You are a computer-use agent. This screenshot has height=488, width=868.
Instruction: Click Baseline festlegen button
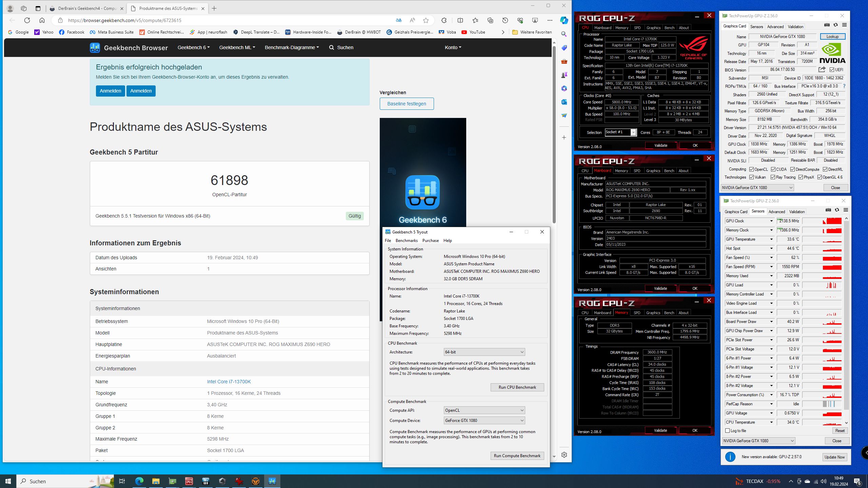point(407,104)
